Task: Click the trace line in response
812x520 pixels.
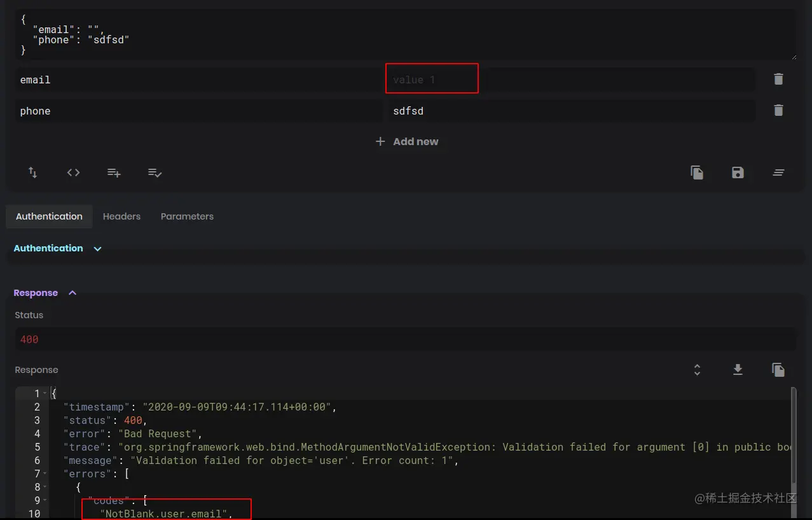Action: (427, 447)
